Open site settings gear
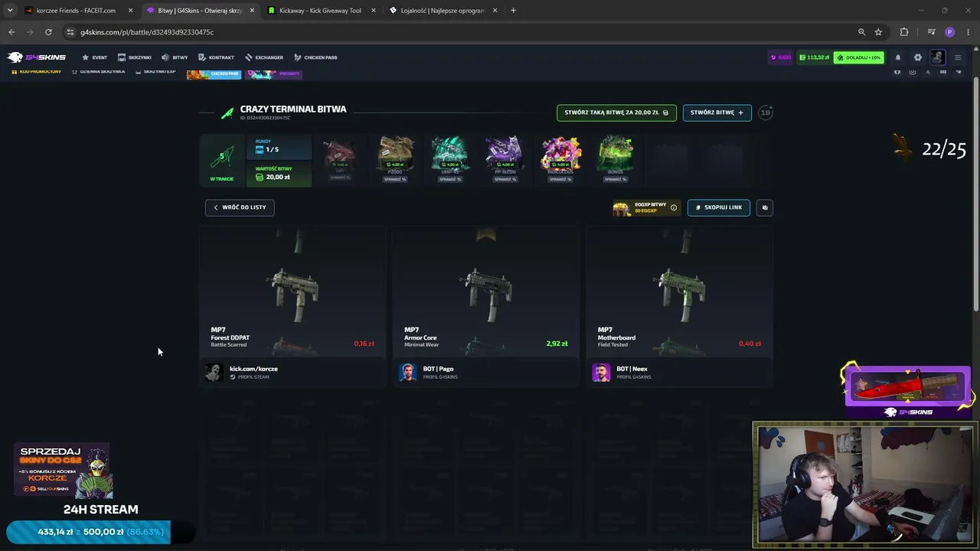 click(x=918, y=57)
